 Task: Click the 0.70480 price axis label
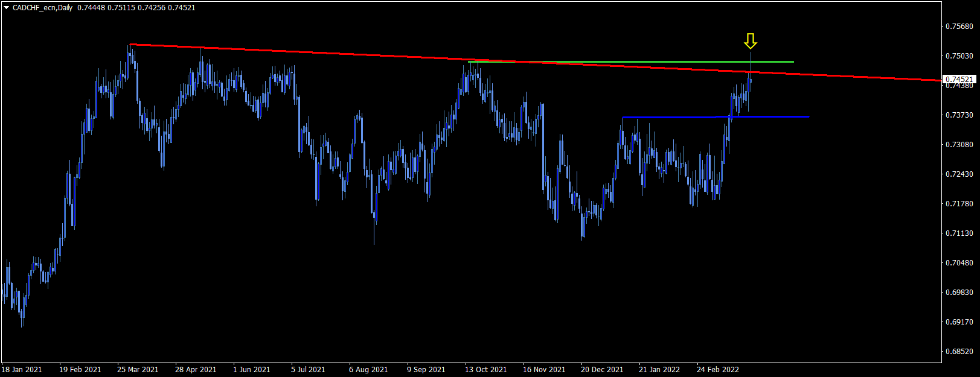[959, 263]
